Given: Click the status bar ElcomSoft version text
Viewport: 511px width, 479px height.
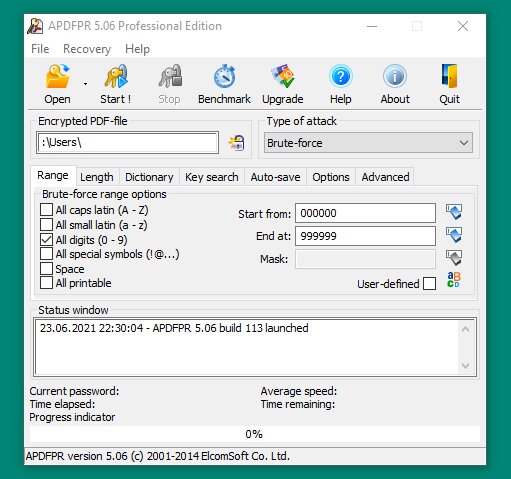Looking at the screenshot, I should tap(158, 456).
